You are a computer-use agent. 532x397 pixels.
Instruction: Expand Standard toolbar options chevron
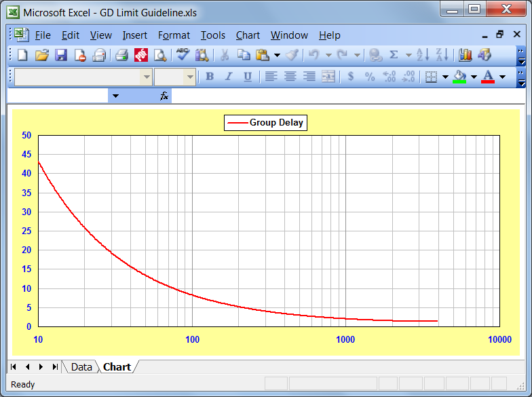(521, 56)
